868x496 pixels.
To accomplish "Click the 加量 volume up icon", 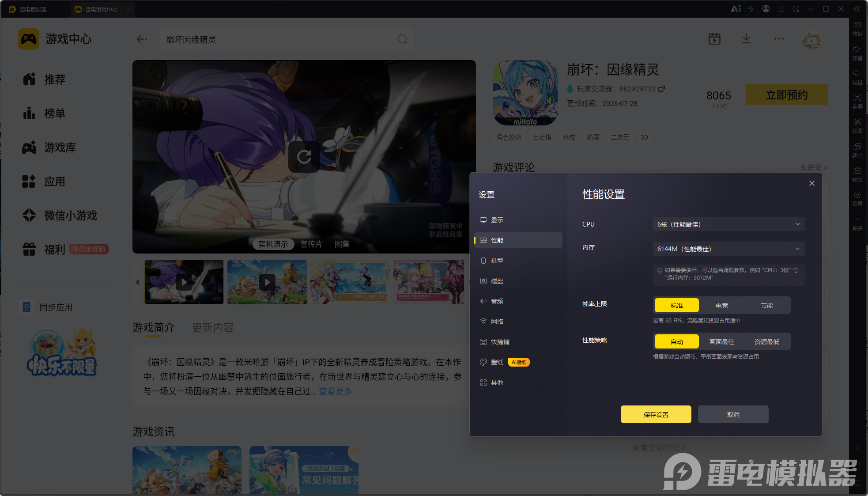I will pyautogui.click(x=857, y=53).
